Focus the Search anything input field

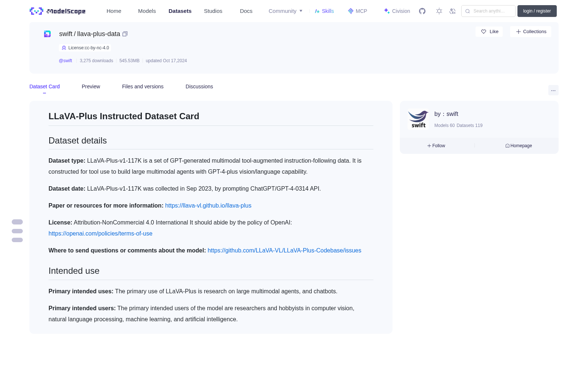click(x=488, y=11)
